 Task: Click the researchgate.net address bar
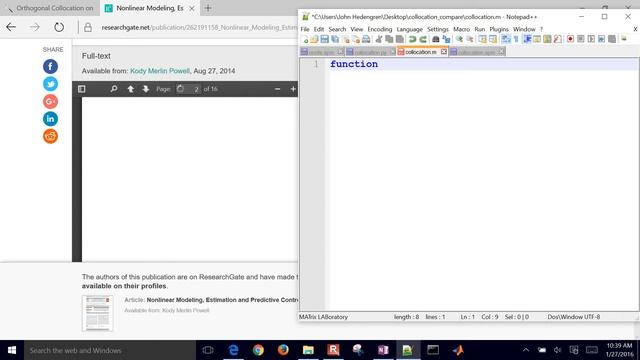tap(199, 27)
